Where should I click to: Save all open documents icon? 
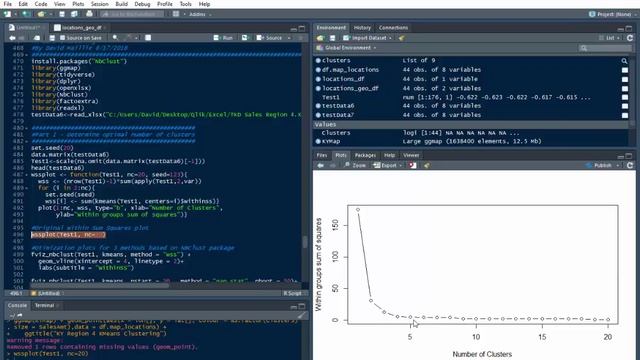pos(74,14)
